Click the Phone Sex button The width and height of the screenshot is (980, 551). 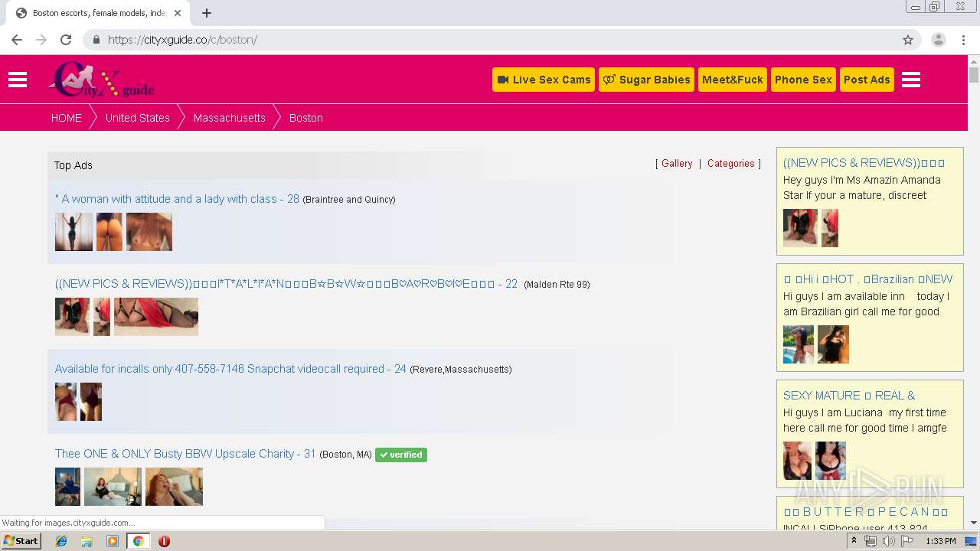(x=803, y=80)
